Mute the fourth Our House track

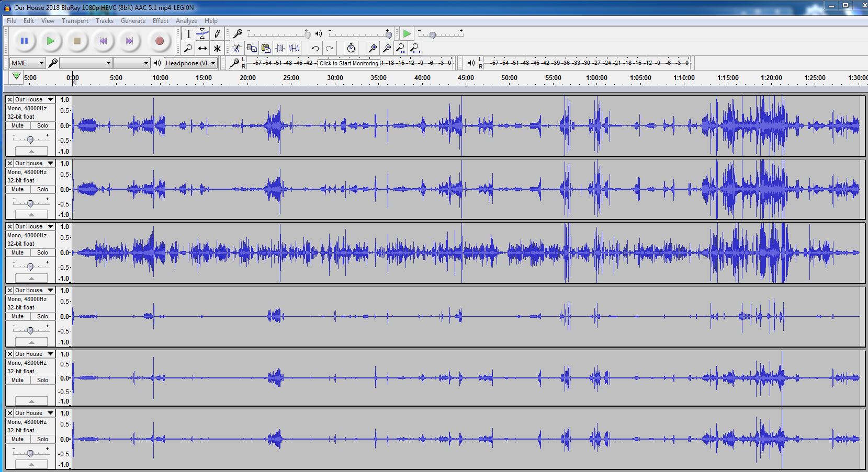(x=18, y=316)
